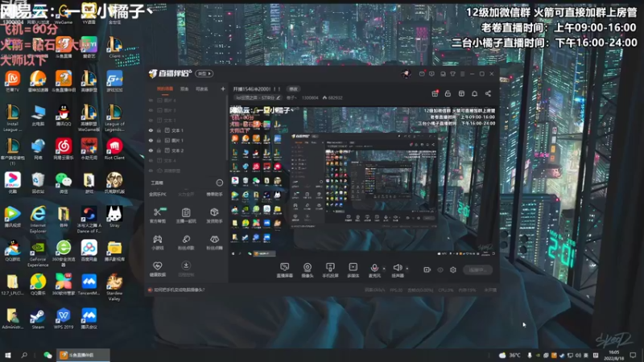Screen dimensions: 644x362
Task: Open the 粉丝点歌 tool
Action: click(186, 242)
